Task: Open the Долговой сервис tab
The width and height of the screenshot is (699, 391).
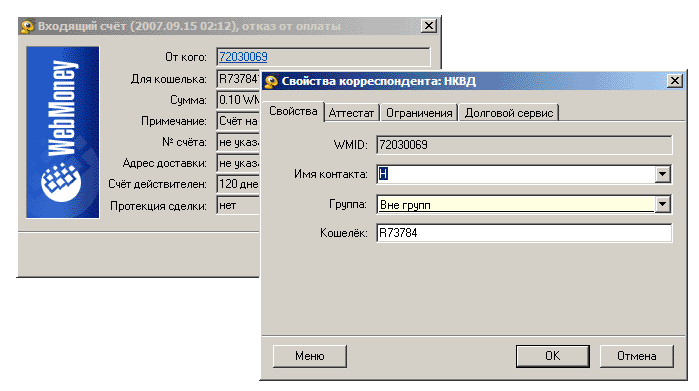Action: click(509, 113)
